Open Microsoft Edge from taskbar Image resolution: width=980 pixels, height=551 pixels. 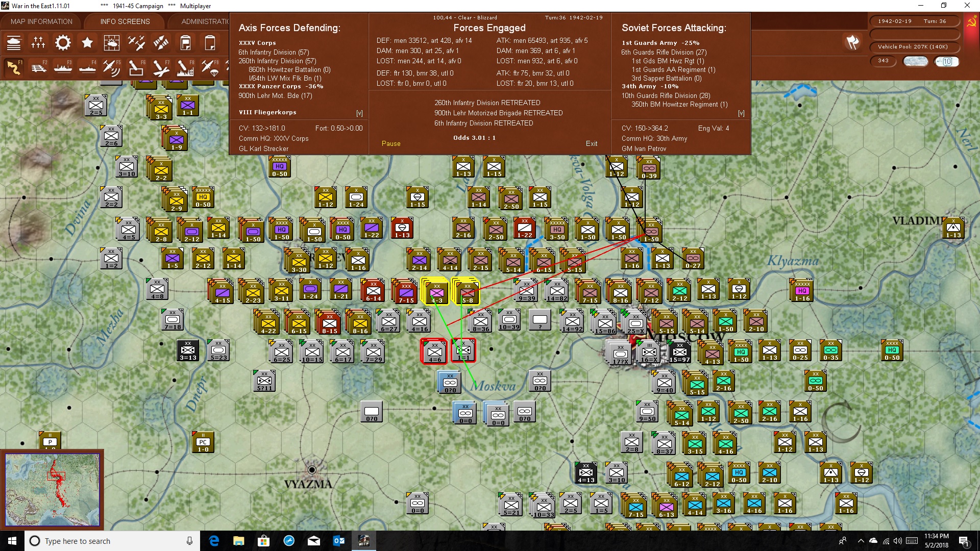click(x=214, y=541)
